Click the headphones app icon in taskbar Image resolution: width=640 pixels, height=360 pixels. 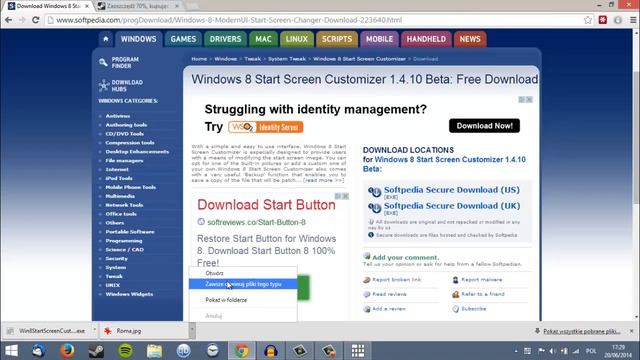pyautogui.click(x=271, y=351)
